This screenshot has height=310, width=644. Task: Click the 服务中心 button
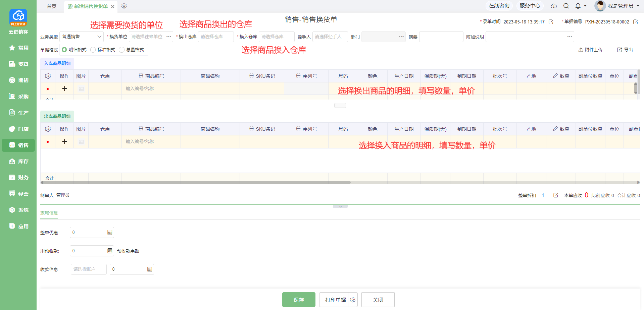point(530,6)
